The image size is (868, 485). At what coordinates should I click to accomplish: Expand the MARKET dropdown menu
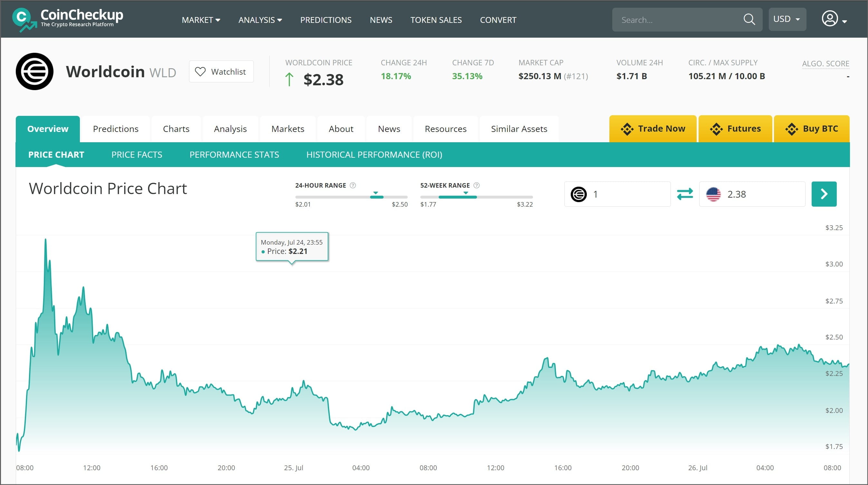[201, 20]
